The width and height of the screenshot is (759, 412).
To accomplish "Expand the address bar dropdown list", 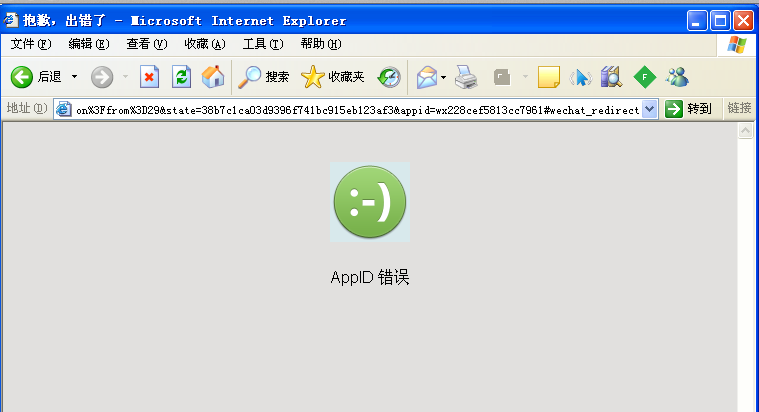I will [x=649, y=109].
